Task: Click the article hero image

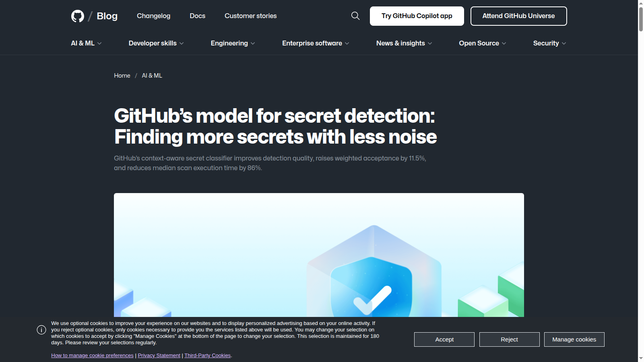Action: click(x=319, y=255)
